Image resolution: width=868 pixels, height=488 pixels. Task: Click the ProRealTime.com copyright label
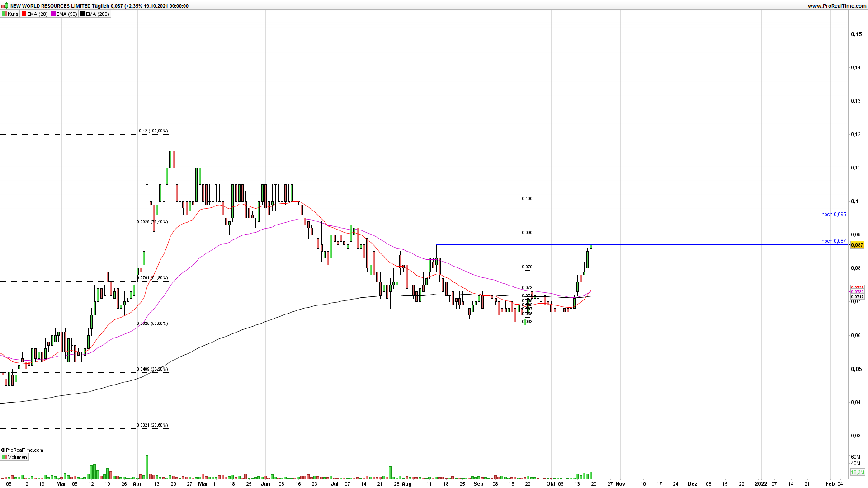click(x=23, y=450)
